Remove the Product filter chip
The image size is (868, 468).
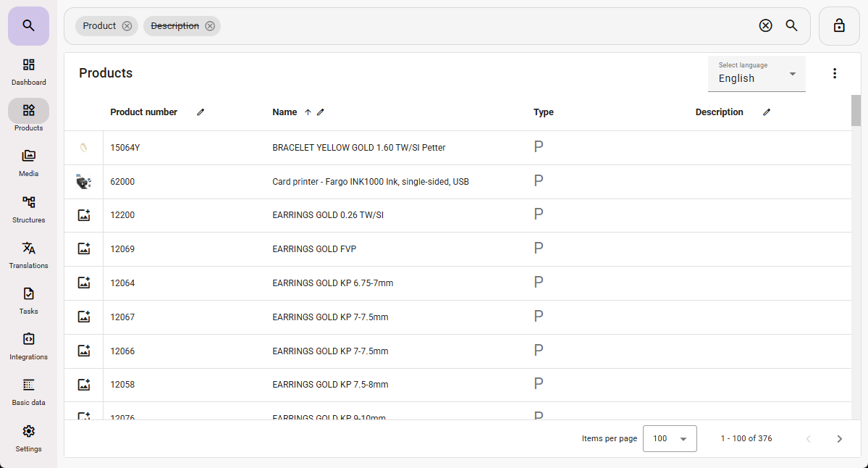click(x=127, y=26)
